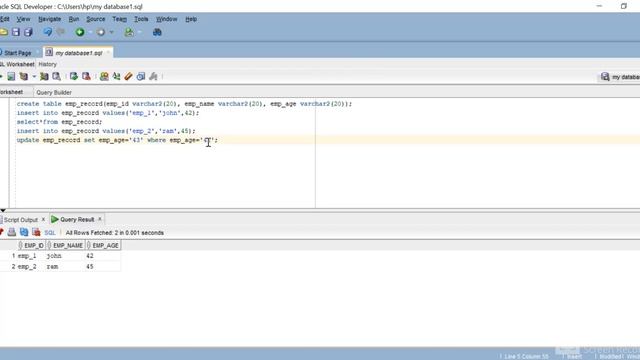This screenshot has height=360, width=640.
Task: Select cell 'john' in the result grid
Action: click(54, 256)
